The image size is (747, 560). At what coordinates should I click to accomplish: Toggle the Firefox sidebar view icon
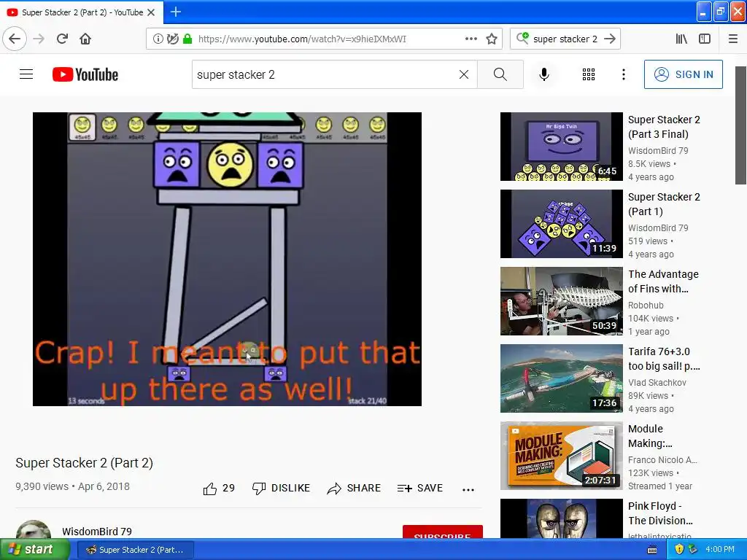tap(705, 39)
